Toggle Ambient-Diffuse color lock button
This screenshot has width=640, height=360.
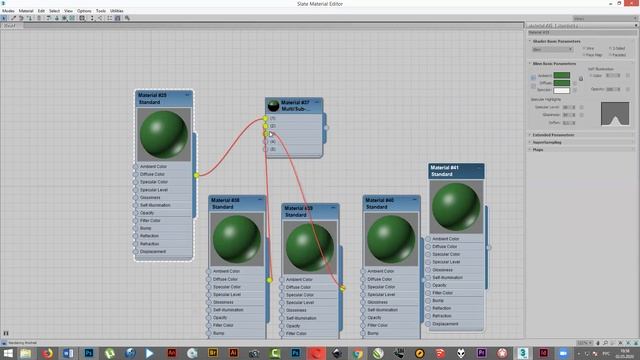pos(533,78)
